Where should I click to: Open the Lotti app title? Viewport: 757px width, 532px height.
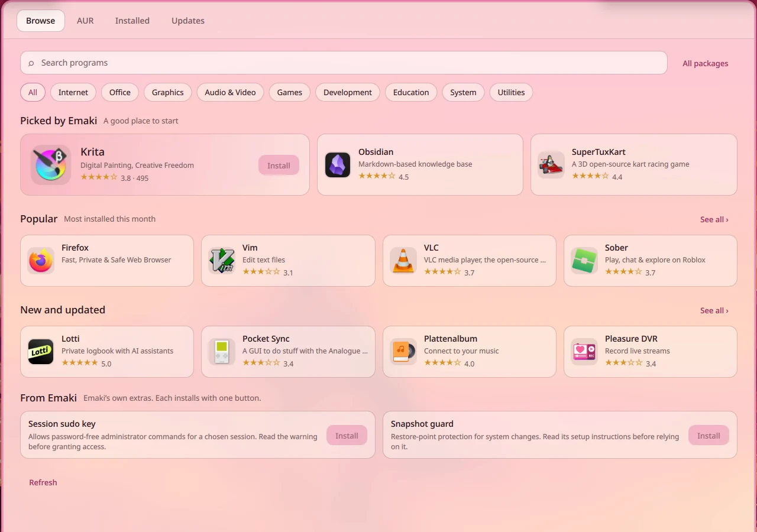70,339
